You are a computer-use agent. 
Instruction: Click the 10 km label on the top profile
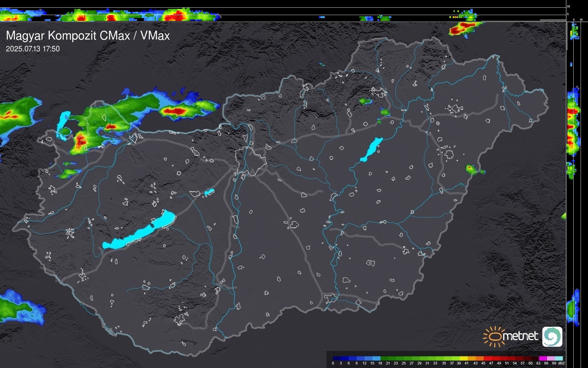click(x=568, y=6)
